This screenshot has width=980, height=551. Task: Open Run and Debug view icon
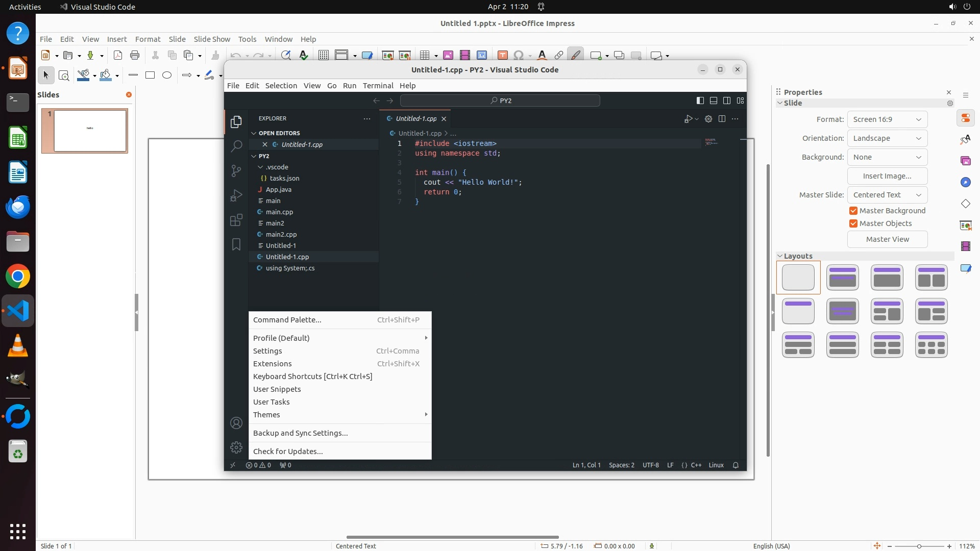[x=236, y=195]
